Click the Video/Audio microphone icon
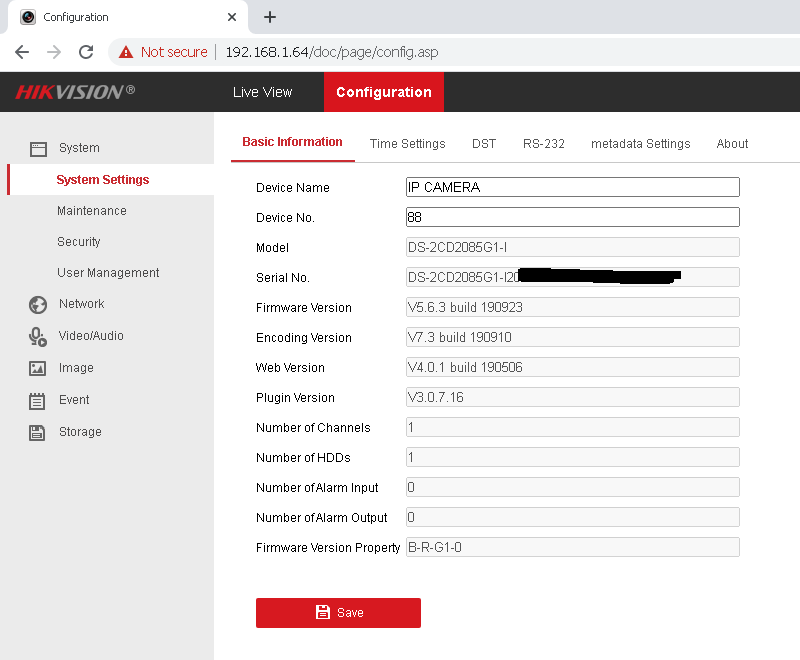 coord(38,336)
